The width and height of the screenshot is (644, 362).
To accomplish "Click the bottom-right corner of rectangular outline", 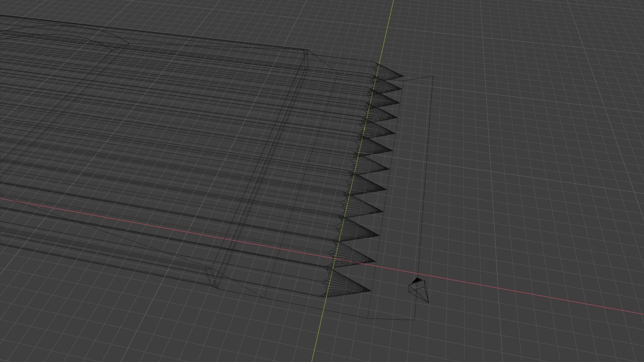I will [414, 320].
